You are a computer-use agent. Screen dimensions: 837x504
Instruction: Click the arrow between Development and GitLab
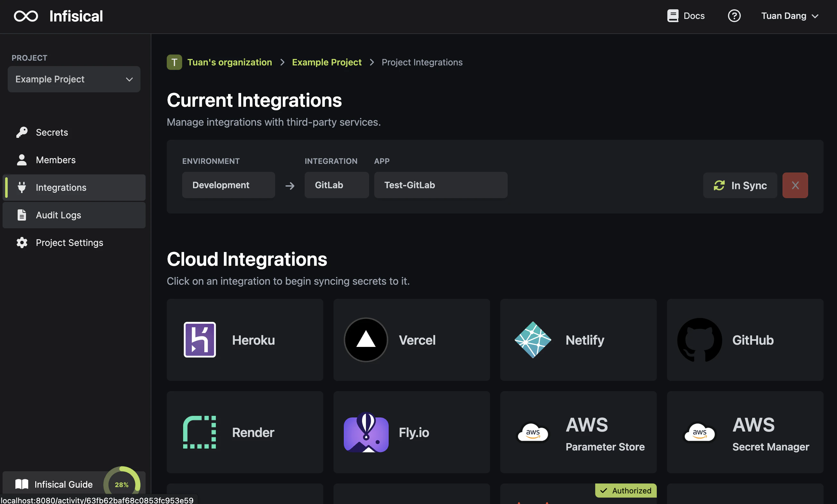coord(290,185)
